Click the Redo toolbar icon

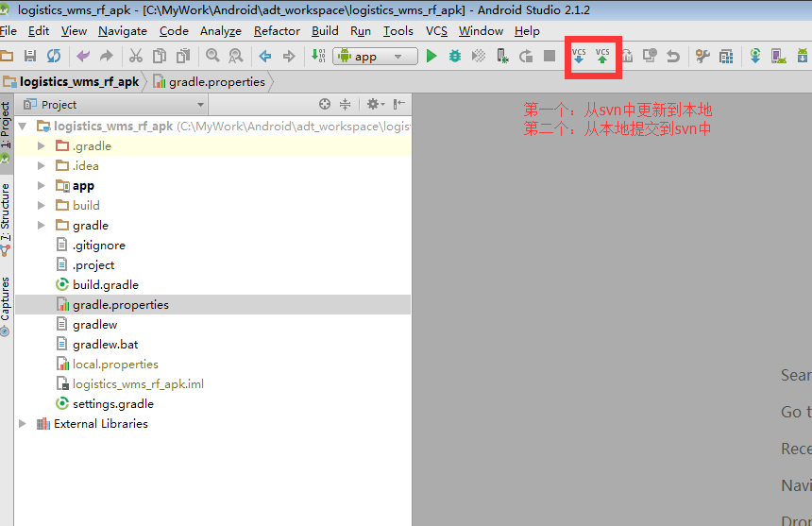[106, 56]
